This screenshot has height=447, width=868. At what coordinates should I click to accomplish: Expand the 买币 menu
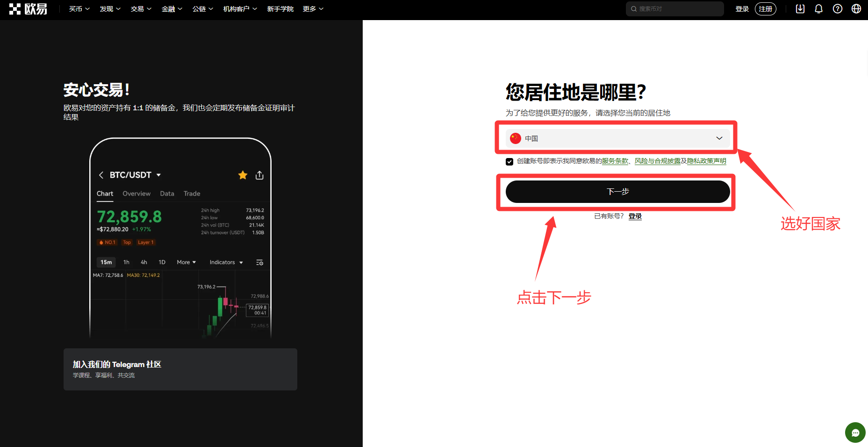79,9
